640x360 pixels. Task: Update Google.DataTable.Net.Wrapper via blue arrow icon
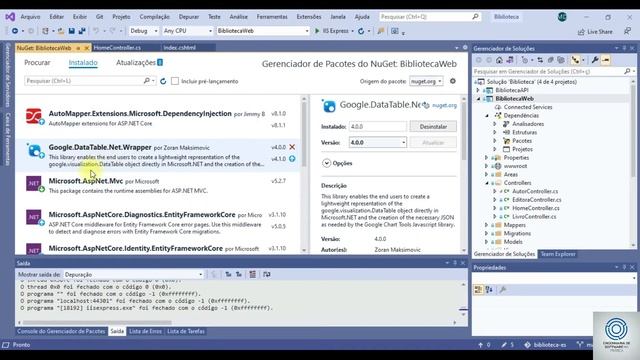tap(292, 159)
